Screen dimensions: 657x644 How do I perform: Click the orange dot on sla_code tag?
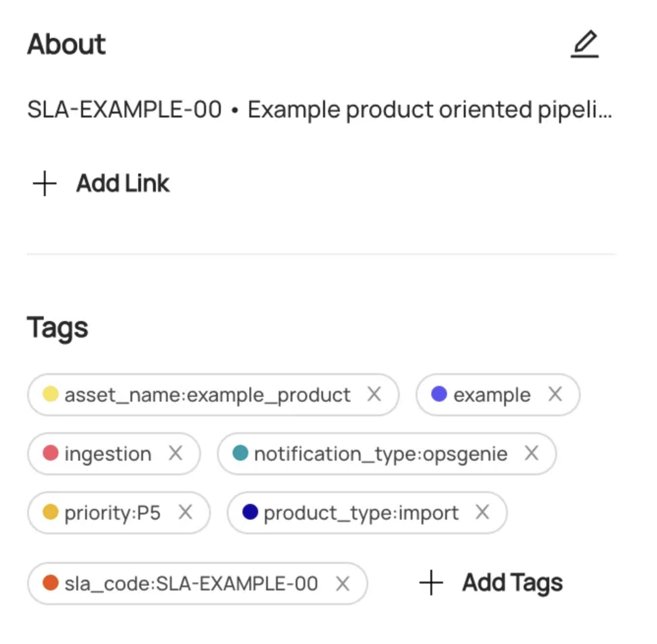click(51, 584)
